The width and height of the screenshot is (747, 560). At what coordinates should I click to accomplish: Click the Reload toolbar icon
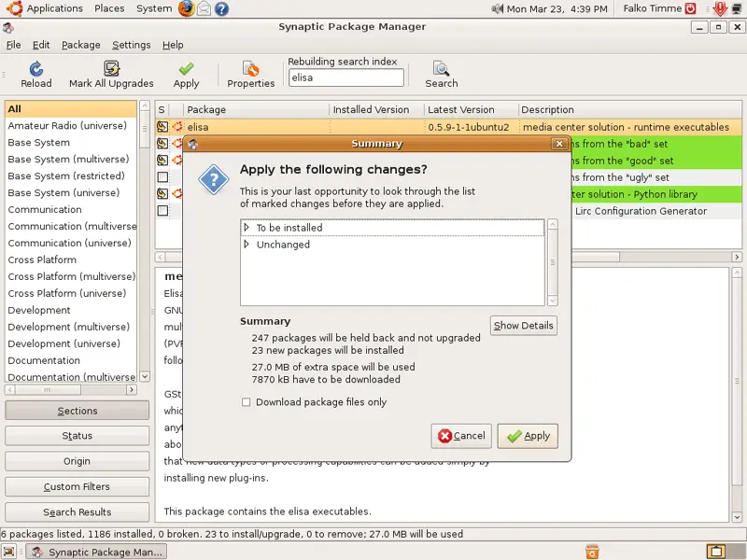click(x=36, y=69)
